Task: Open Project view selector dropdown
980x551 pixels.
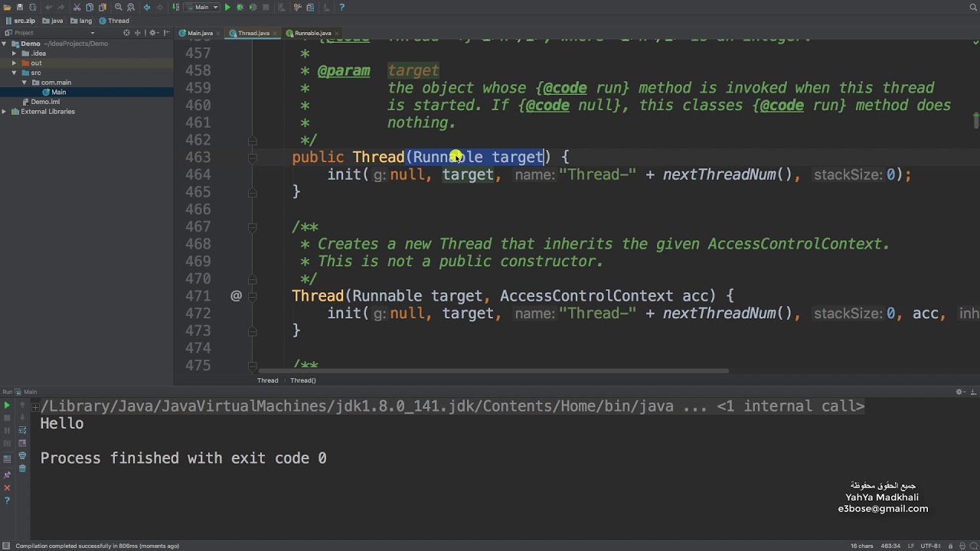Action: point(92,33)
